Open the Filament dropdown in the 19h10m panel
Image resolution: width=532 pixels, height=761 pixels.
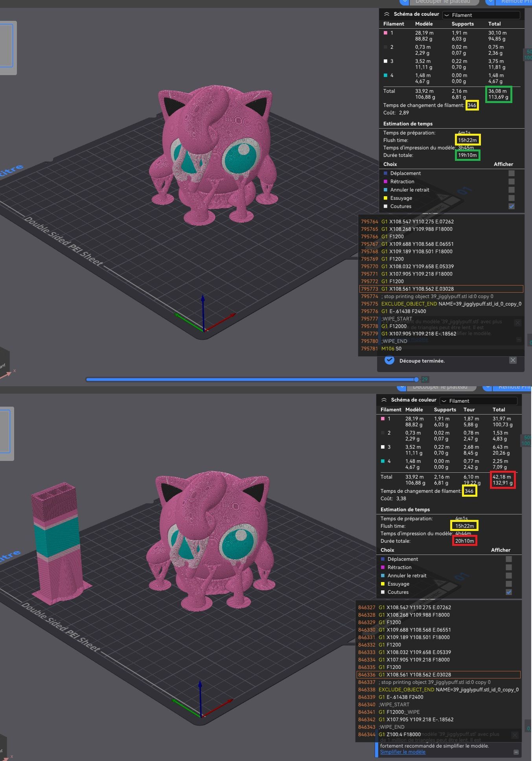click(x=481, y=15)
